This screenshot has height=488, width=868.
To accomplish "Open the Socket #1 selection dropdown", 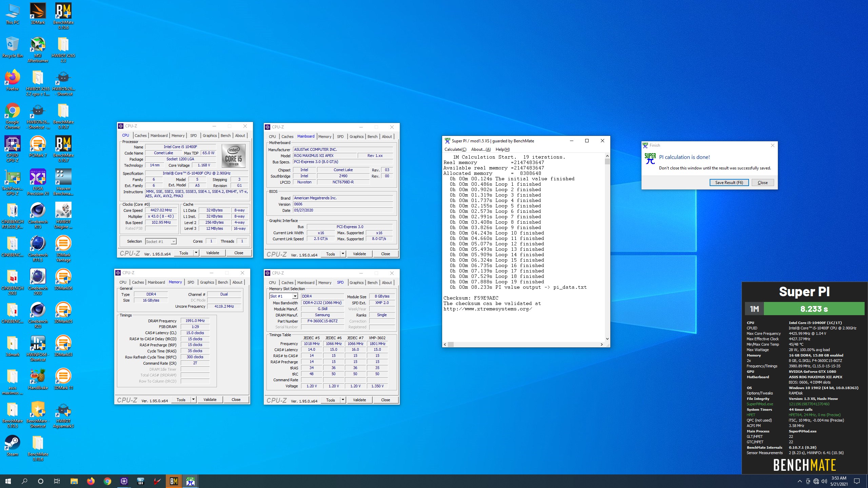I will coord(161,242).
